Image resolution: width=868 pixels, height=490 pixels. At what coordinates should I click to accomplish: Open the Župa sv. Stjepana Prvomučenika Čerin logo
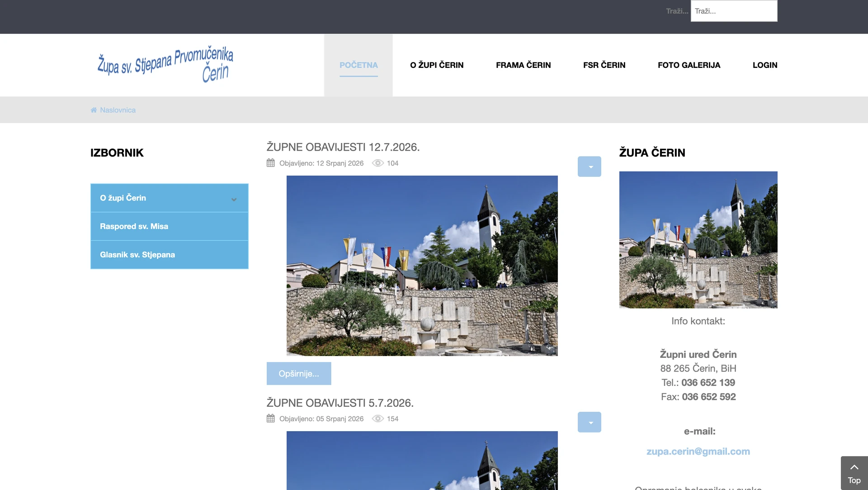165,64
